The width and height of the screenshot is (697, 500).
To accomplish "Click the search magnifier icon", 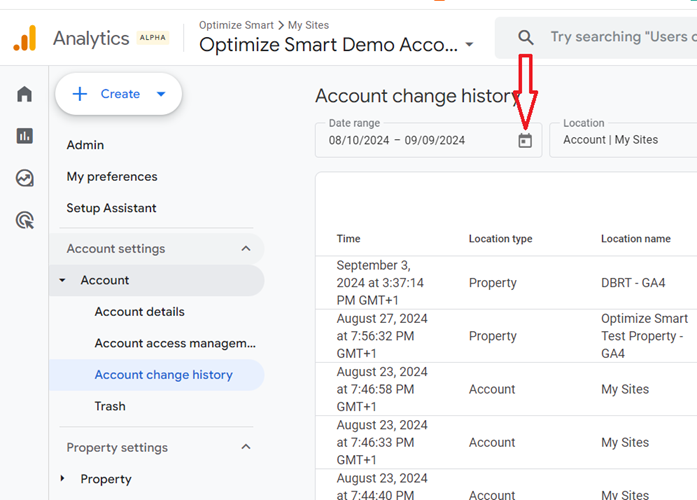I will [x=525, y=37].
